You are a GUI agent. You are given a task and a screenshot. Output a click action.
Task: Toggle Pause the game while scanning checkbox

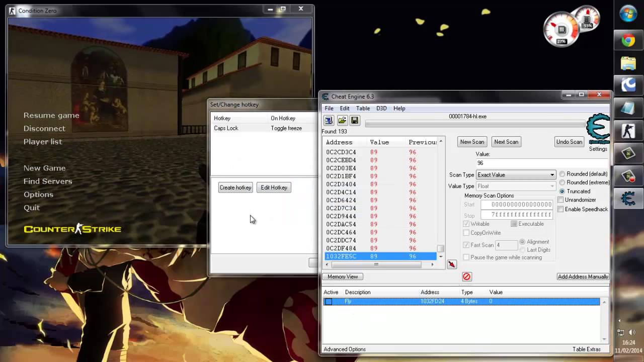466,257
